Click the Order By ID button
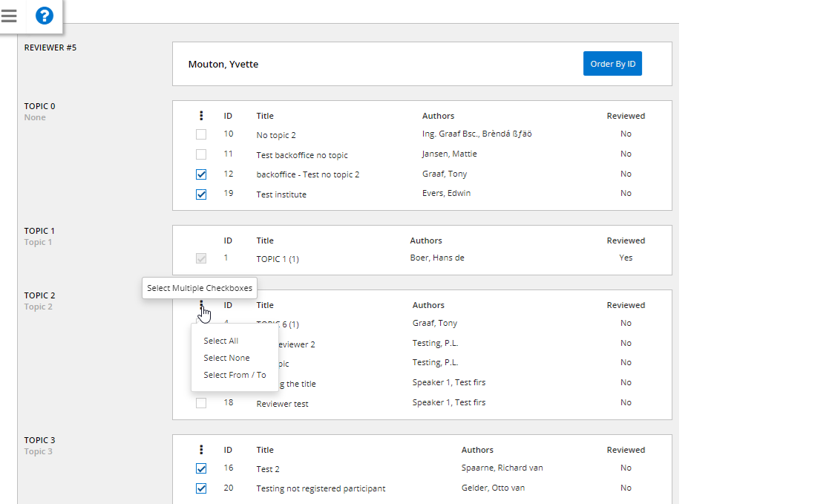 pos(612,64)
